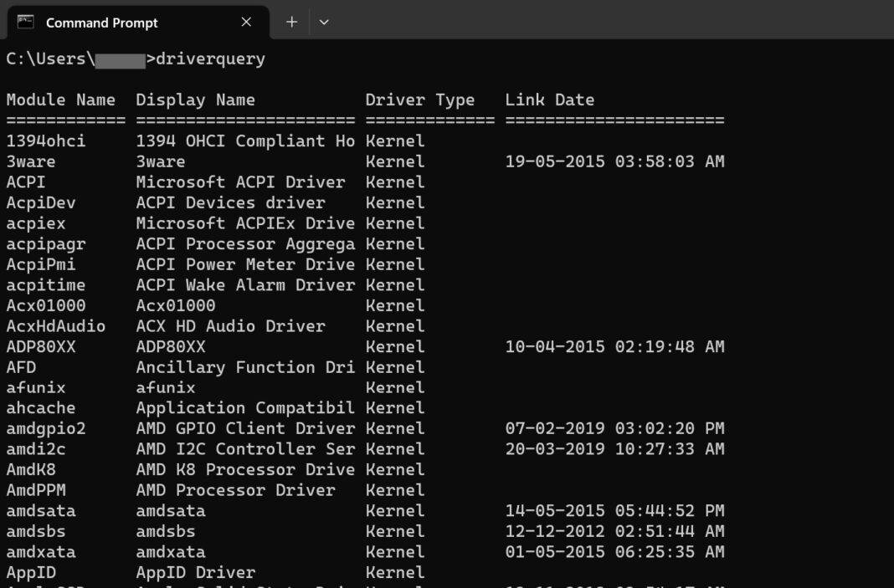Click the AppID Driver display name
Image resolution: width=894 pixels, height=588 pixels.
196,572
